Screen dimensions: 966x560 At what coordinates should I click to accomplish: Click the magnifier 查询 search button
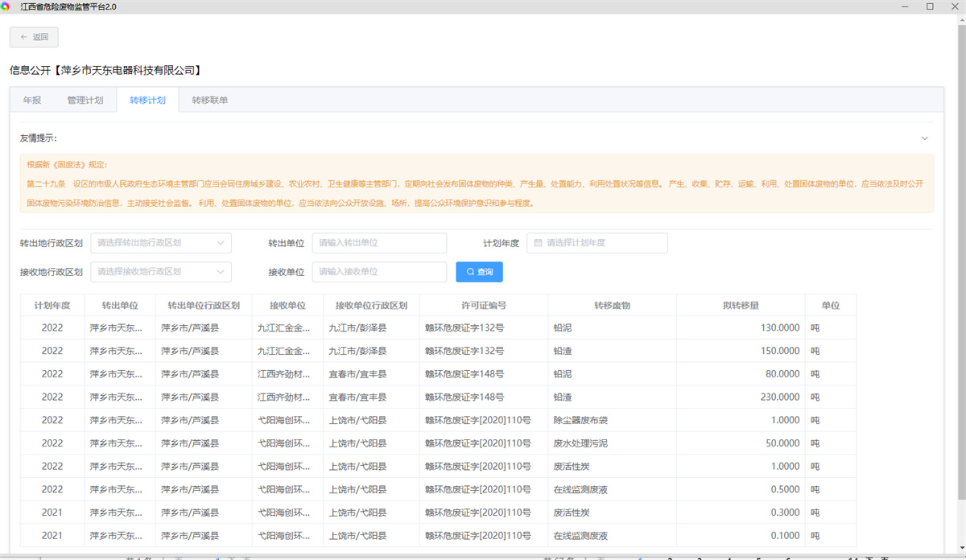(x=479, y=272)
